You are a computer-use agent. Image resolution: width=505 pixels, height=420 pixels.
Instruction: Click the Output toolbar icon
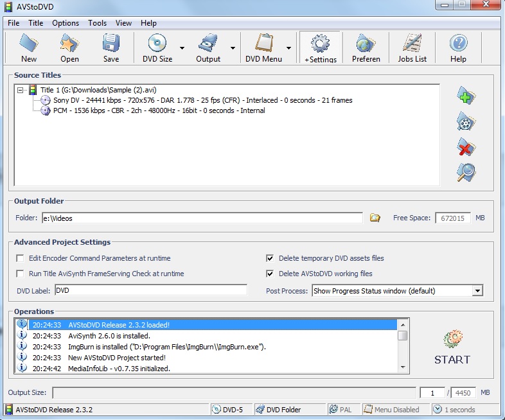coord(208,43)
